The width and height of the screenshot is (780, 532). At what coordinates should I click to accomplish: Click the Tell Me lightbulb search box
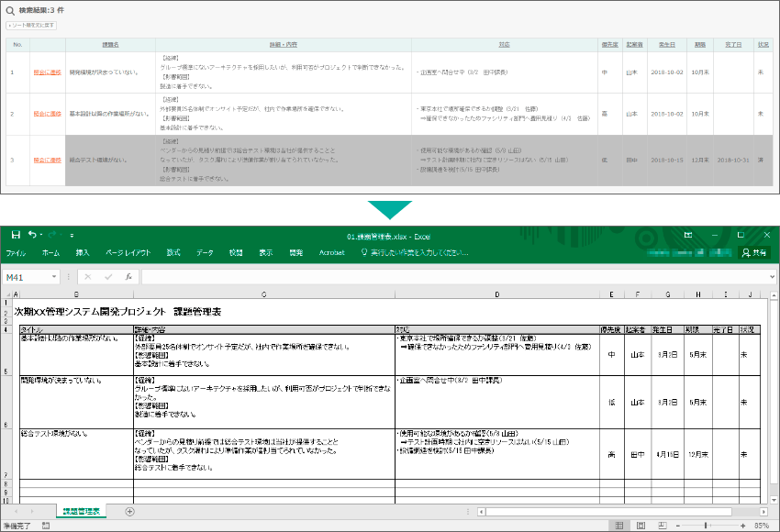coord(415,252)
